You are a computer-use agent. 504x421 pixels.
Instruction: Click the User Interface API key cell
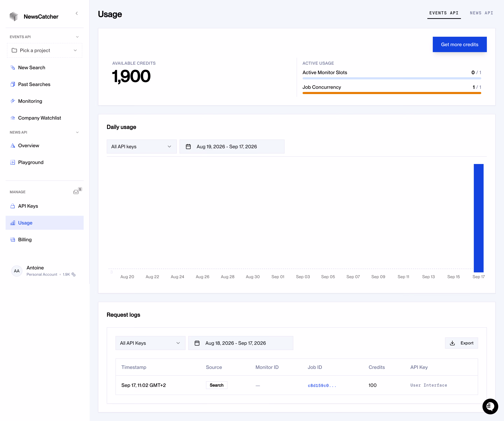429,385
